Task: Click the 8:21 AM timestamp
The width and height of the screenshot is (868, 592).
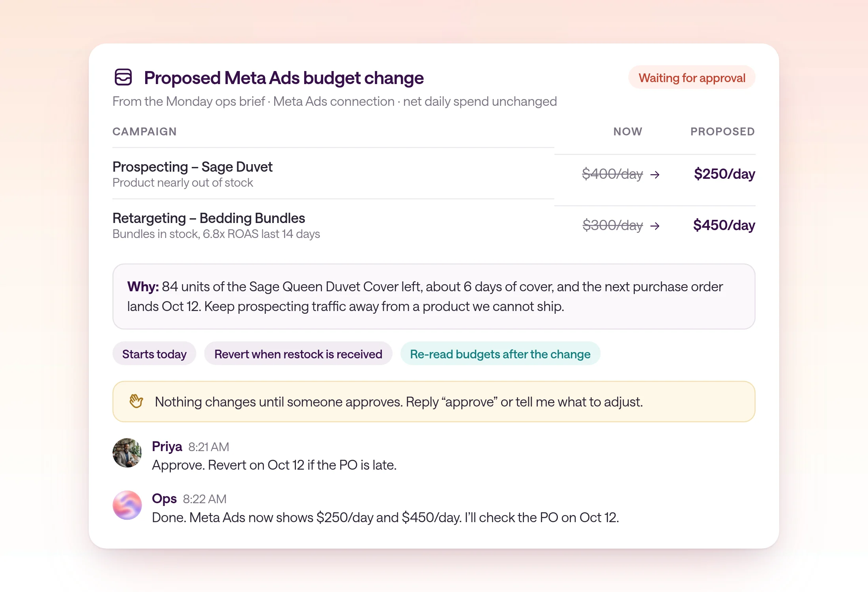Action: 209,447
